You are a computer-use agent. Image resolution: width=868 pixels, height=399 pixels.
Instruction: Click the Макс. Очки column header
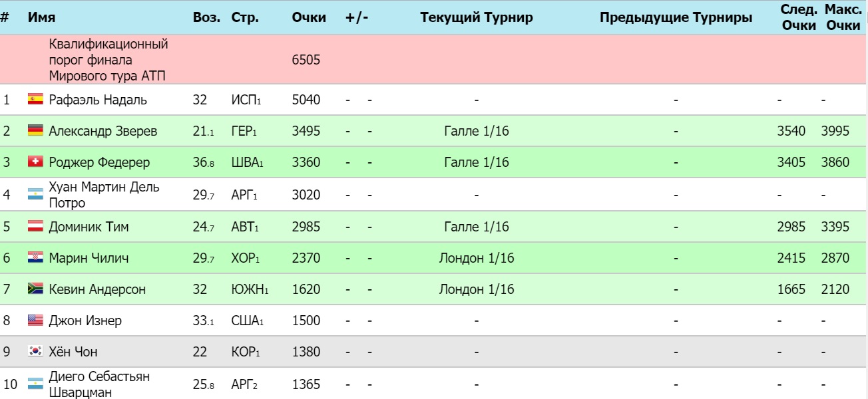843,18
